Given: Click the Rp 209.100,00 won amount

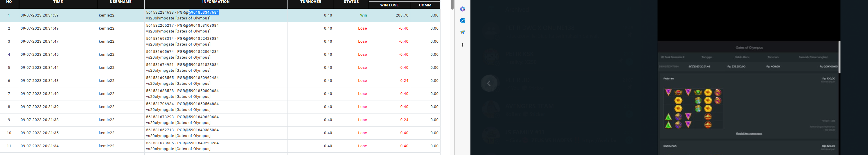Looking at the screenshot, I should (829, 66).
